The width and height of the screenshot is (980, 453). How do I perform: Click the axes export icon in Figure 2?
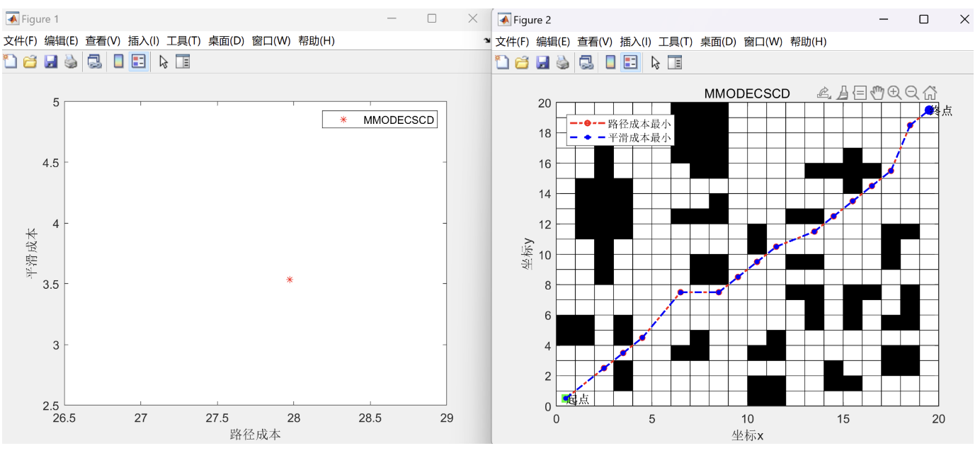(824, 92)
